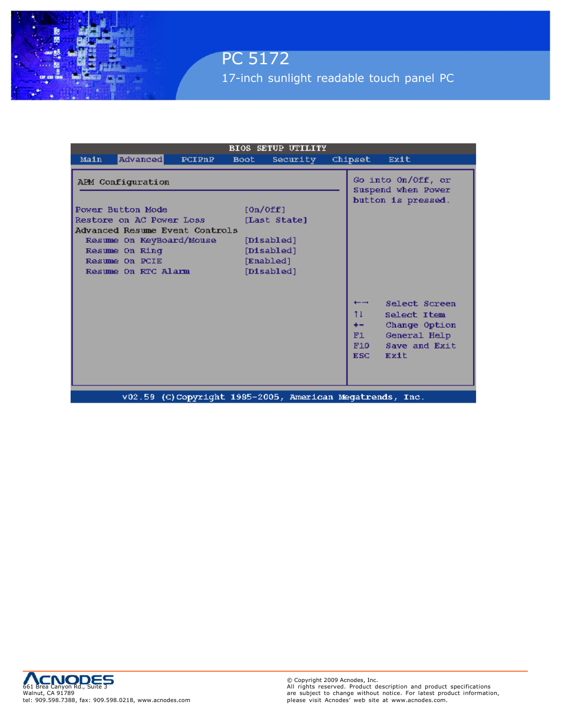Viewport: 562px width, 728px height.
Task: Select Power Button Mode setting
Action: pyautogui.click(x=121, y=210)
